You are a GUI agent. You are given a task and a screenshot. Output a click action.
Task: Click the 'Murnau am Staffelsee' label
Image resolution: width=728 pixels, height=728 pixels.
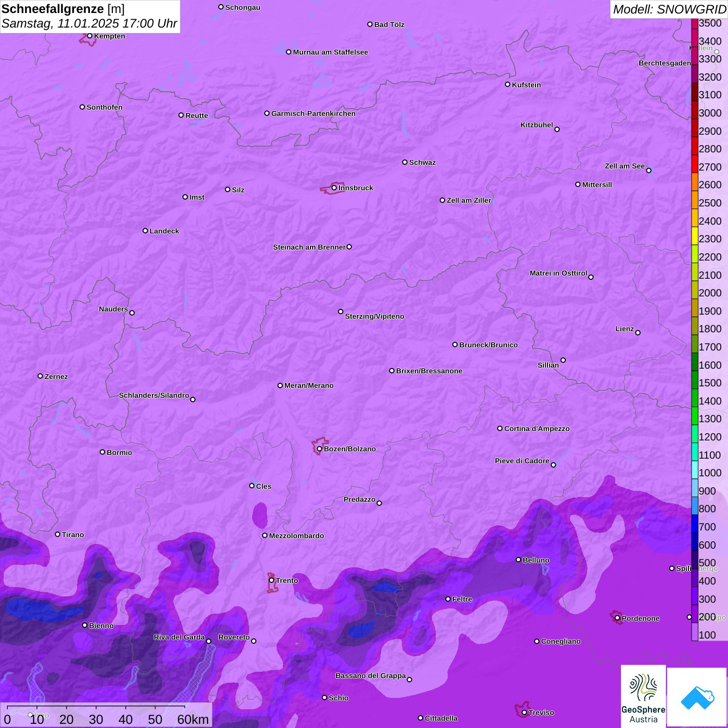(x=331, y=52)
